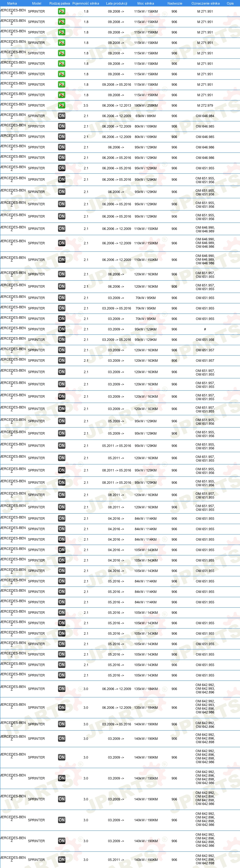The image size is (240, 868).
Task: Select the 05.2011 -> cell in 120kW / 163KM row
Action: pos(116,458)
